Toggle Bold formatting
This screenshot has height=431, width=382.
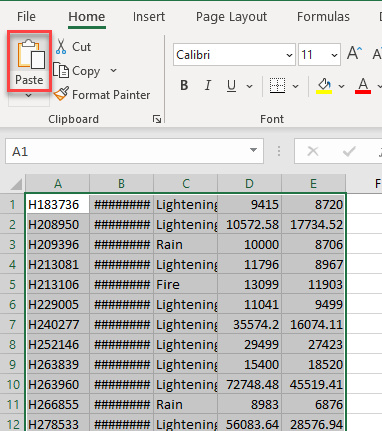184,86
